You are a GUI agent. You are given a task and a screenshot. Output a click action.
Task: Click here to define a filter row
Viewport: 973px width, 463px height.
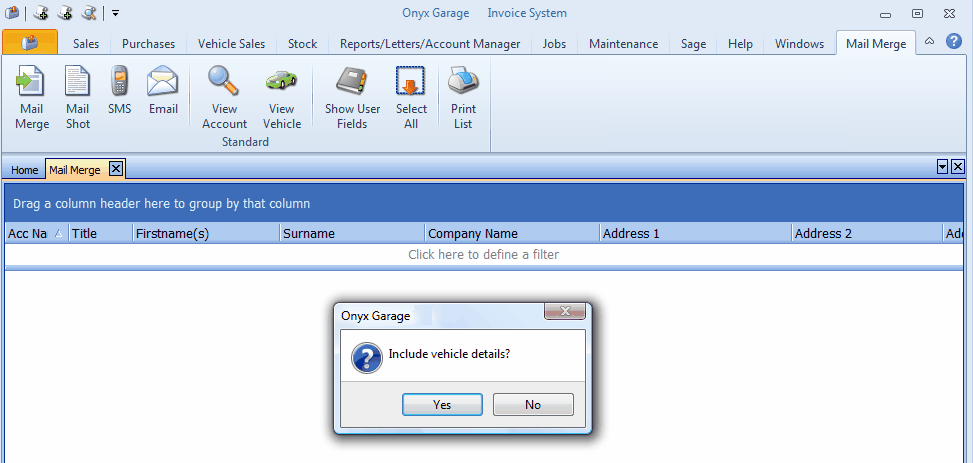coord(483,254)
